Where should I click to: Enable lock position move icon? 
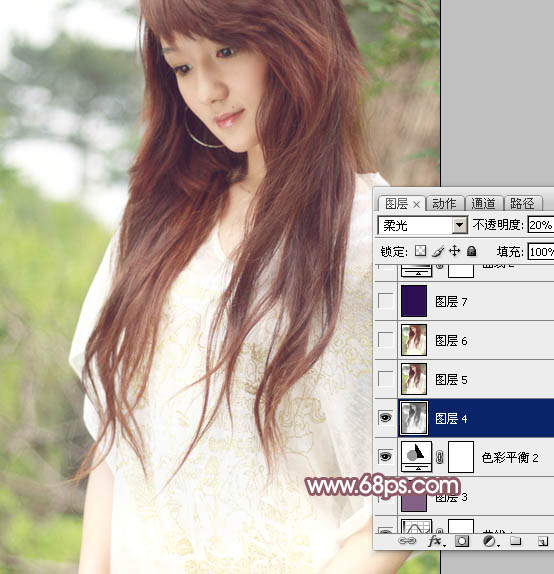pos(455,251)
